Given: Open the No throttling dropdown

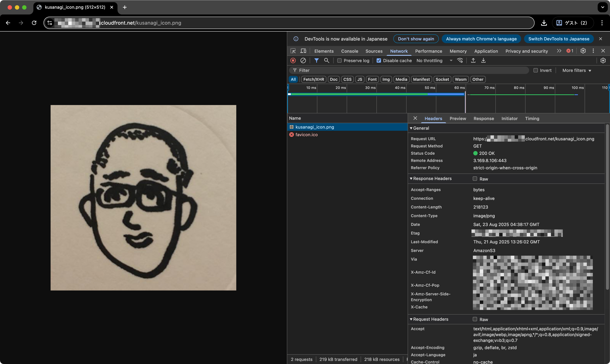Looking at the screenshot, I should point(434,60).
